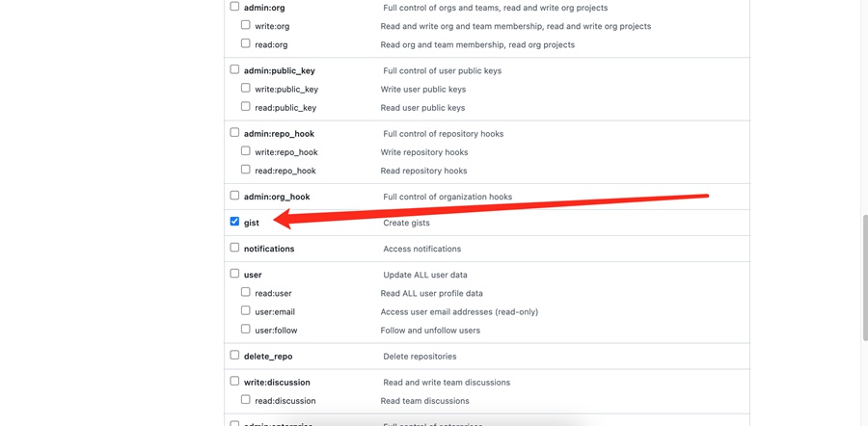Image resolution: width=868 pixels, height=426 pixels.
Task: Enable write:discussion checkbox
Action: tap(234, 382)
